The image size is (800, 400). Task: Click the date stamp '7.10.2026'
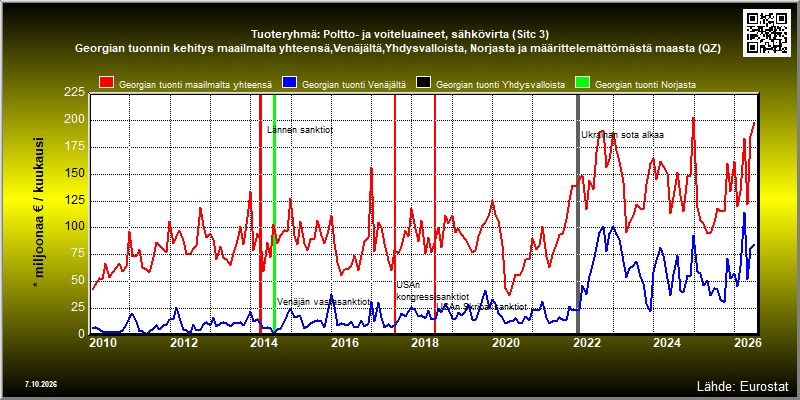point(41,383)
